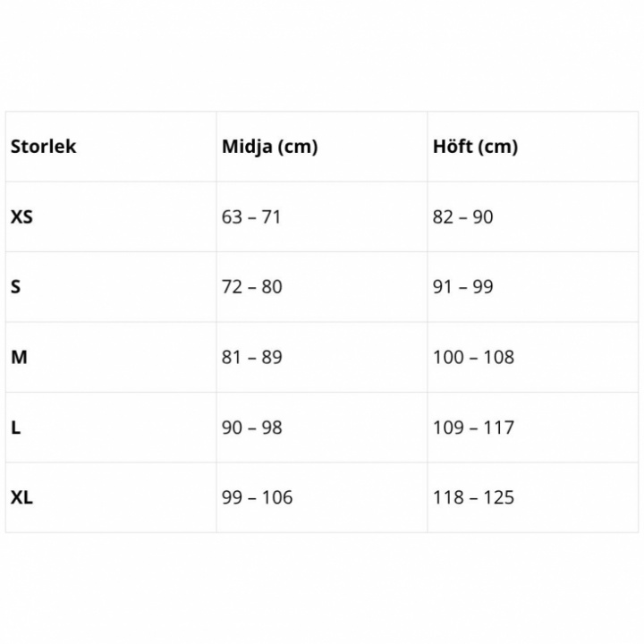Click the Storlek column header
Viewport: 644px width, 644px height.
pyautogui.click(x=43, y=147)
